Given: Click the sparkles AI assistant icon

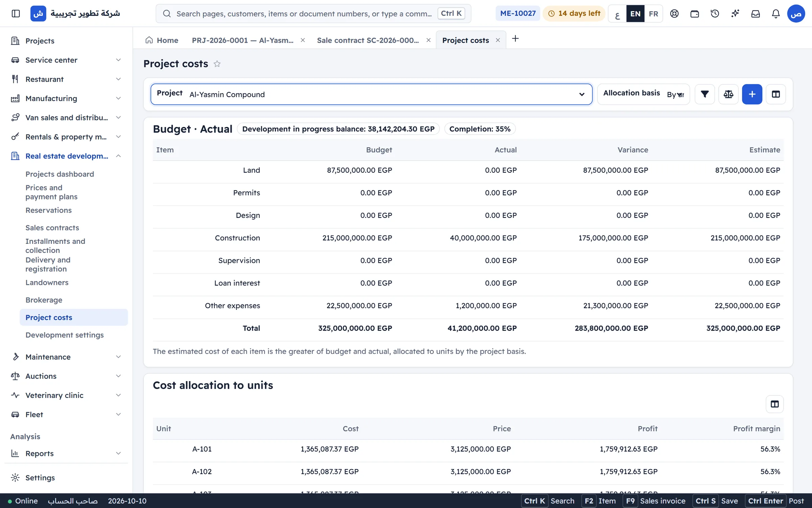Looking at the screenshot, I should tap(735, 14).
